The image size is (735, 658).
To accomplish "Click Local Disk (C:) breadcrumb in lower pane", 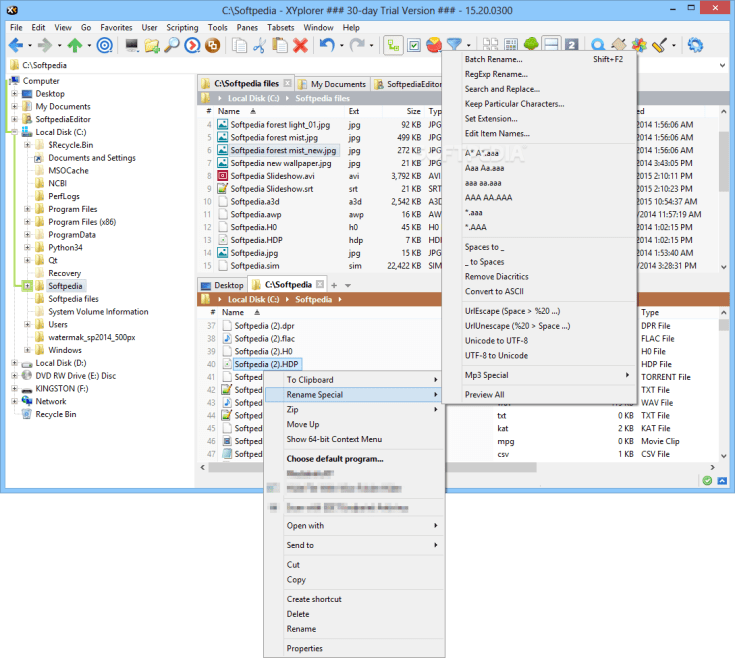I will click(253, 299).
